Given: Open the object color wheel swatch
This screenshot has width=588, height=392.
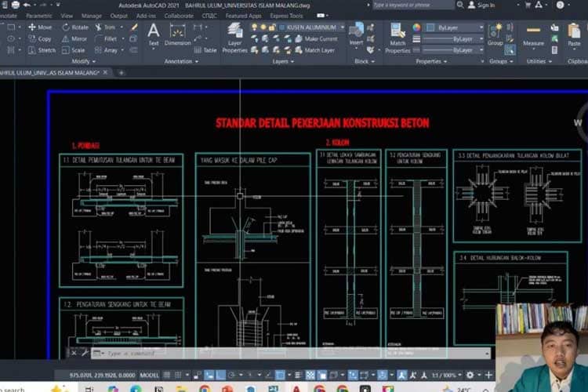Looking at the screenshot, I should (x=416, y=27).
